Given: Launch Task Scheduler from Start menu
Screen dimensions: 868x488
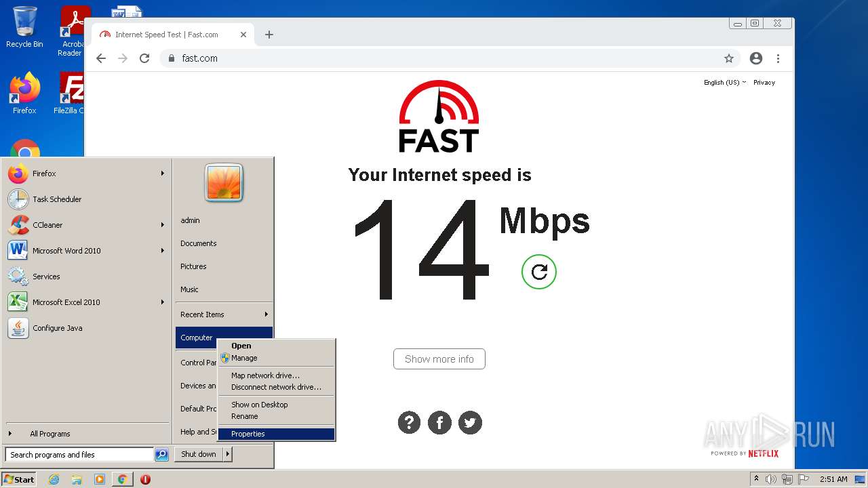Looking at the screenshot, I should pyautogui.click(x=87, y=199).
